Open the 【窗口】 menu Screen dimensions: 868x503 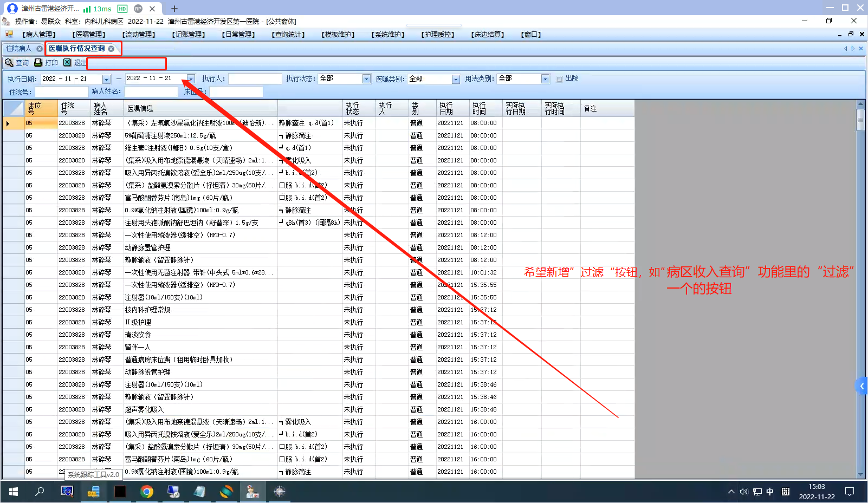(531, 35)
